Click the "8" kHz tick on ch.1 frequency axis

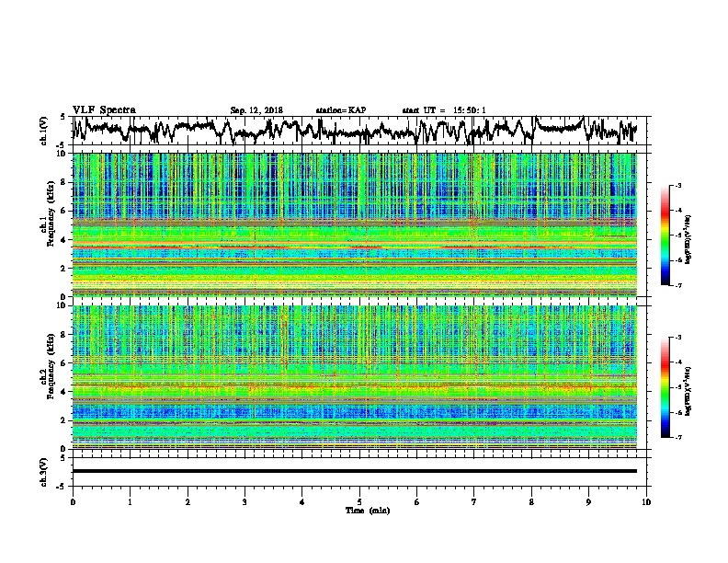coord(64,182)
